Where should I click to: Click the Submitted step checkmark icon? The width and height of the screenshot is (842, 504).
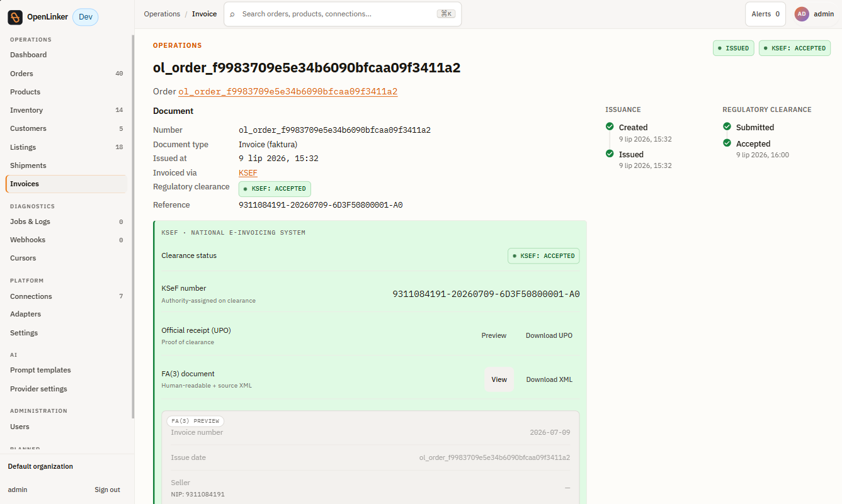point(727,126)
